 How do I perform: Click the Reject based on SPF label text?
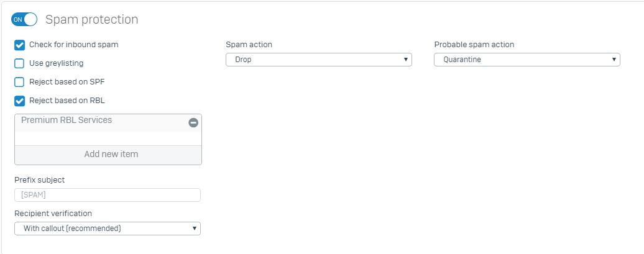[x=62, y=82]
